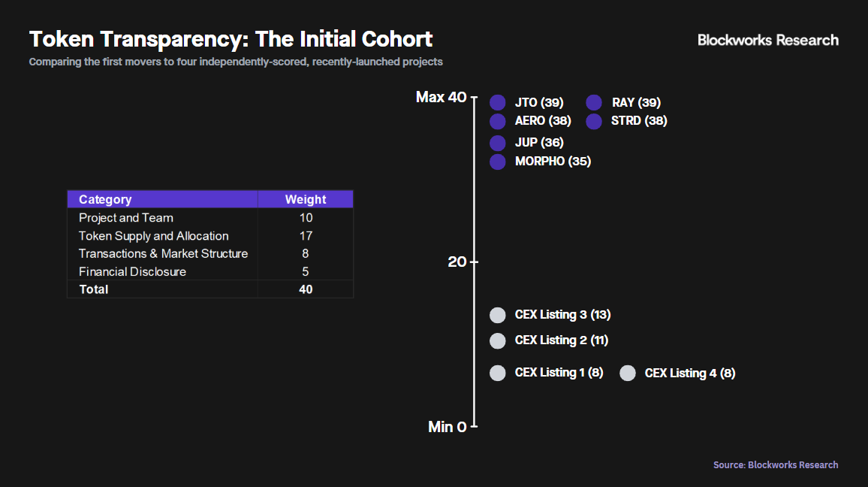868x487 pixels.
Task: Click the MORPHO (35) purple dot
Action: click(497, 162)
